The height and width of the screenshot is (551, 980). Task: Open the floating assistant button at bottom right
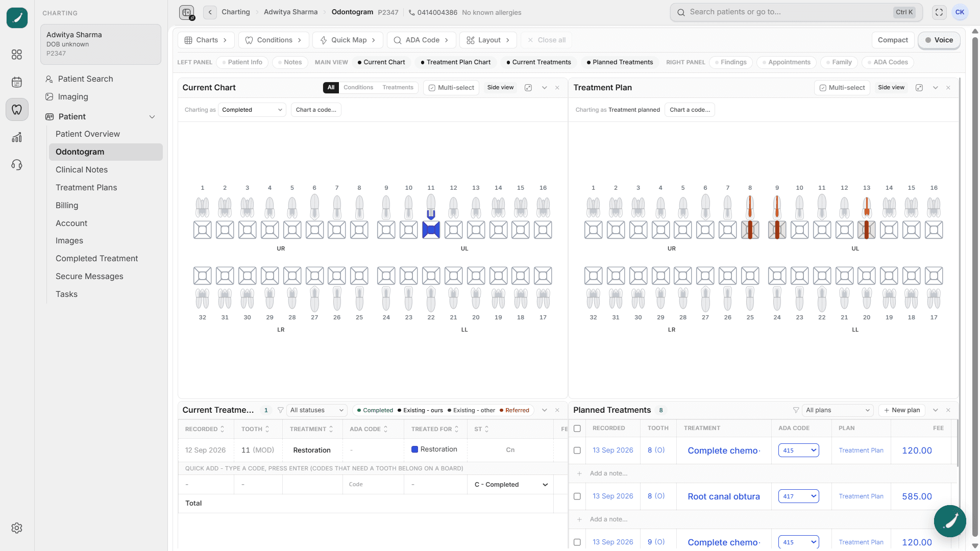(950, 521)
